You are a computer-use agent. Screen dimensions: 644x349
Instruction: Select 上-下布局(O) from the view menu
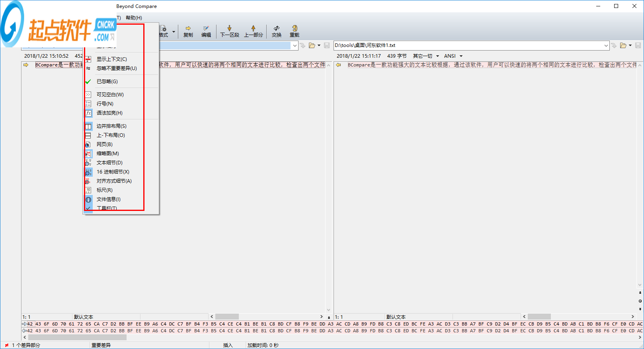pos(111,135)
